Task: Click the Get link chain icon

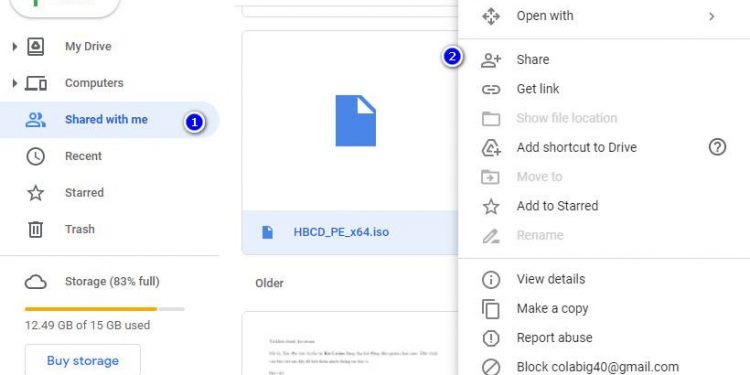Action: click(491, 89)
